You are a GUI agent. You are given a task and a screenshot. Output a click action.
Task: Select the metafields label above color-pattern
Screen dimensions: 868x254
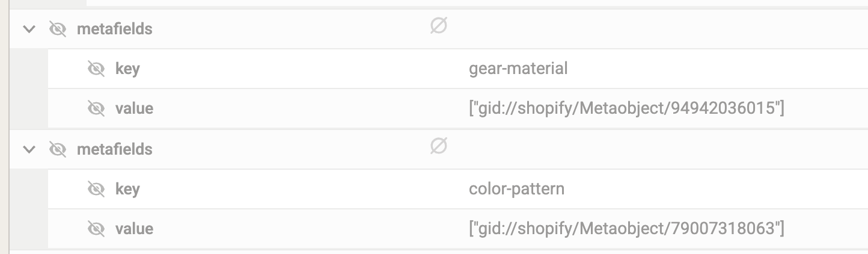114,149
